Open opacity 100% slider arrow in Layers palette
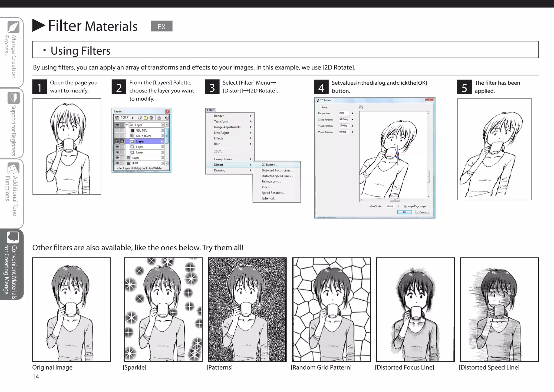 pyautogui.click(x=133, y=118)
